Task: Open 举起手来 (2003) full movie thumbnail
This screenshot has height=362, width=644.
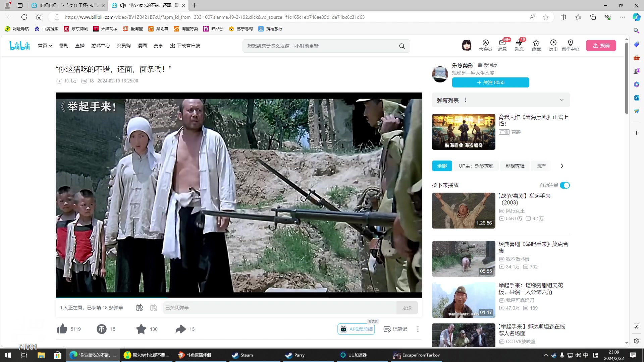Action: (464, 210)
